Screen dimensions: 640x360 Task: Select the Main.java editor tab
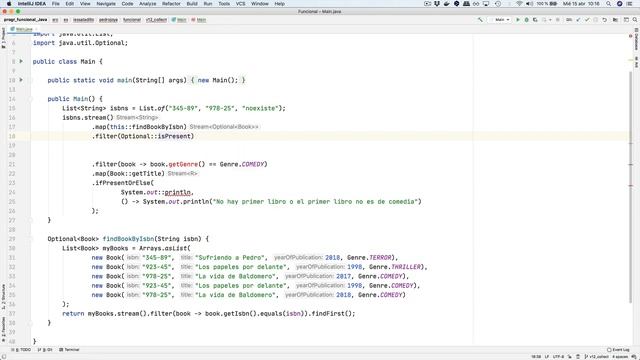pyautogui.click(x=24, y=29)
